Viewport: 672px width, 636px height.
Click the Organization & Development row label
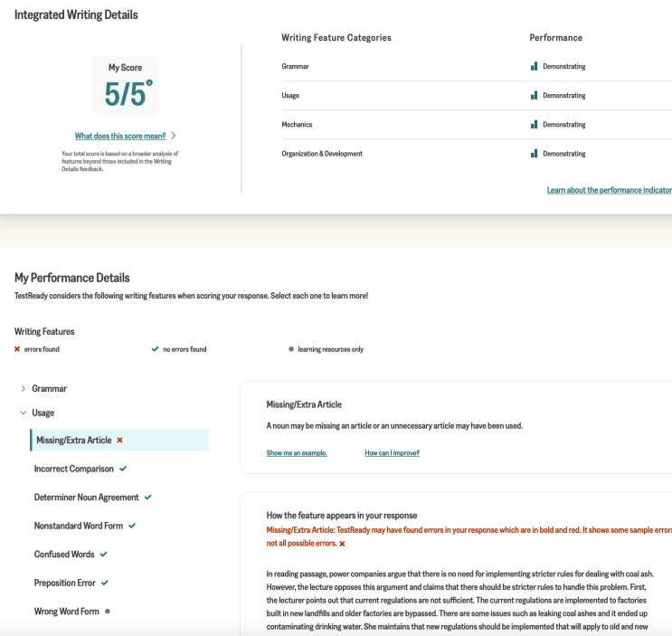[x=322, y=154]
